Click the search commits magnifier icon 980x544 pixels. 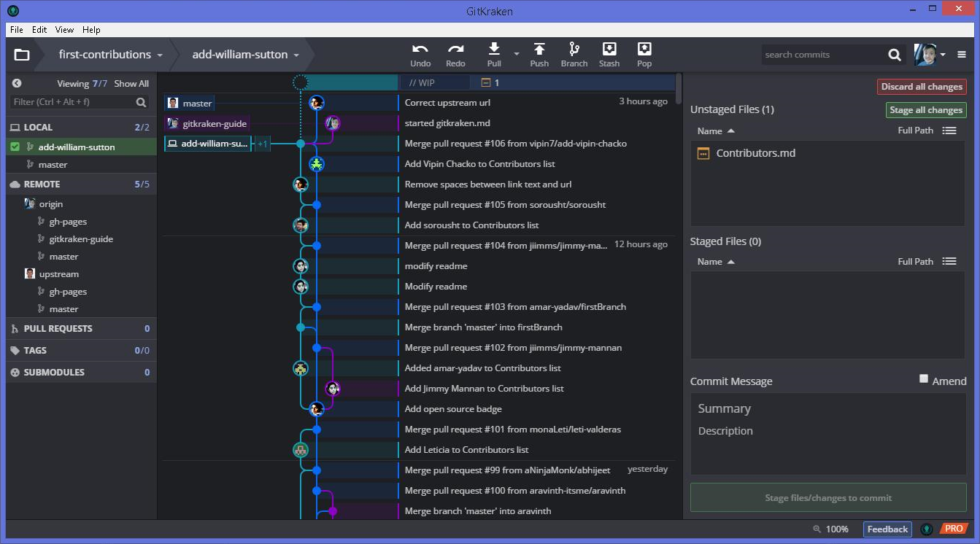pos(895,55)
